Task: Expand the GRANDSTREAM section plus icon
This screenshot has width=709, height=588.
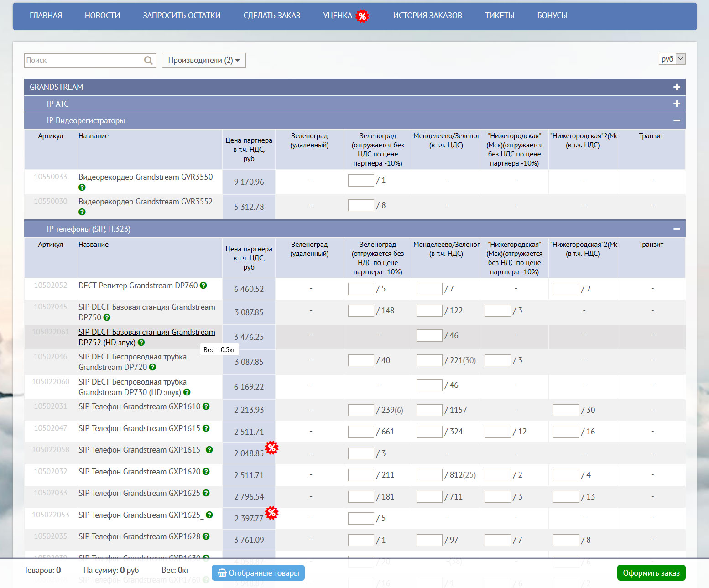Action: [677, 87]
